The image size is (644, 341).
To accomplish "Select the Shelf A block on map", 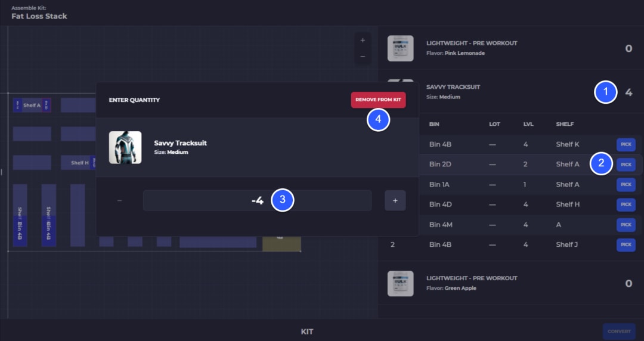I will pos(32,105).
